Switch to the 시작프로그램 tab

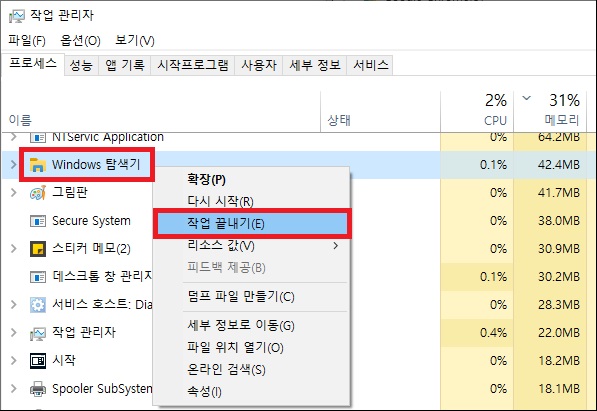pyautogui.click(x=193, y=66)
